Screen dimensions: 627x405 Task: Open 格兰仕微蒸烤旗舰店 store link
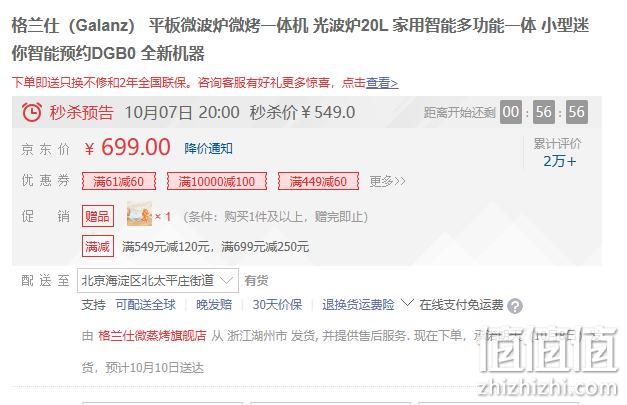click(152, 335)
